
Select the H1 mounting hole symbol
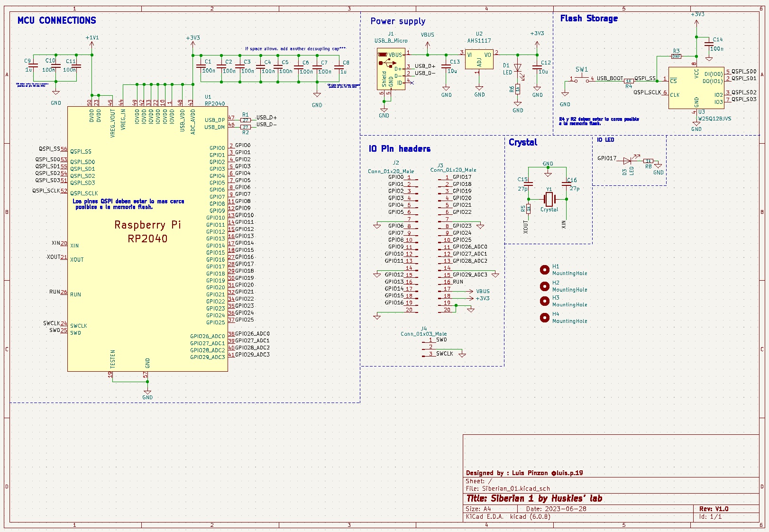[x=545, y=270]
